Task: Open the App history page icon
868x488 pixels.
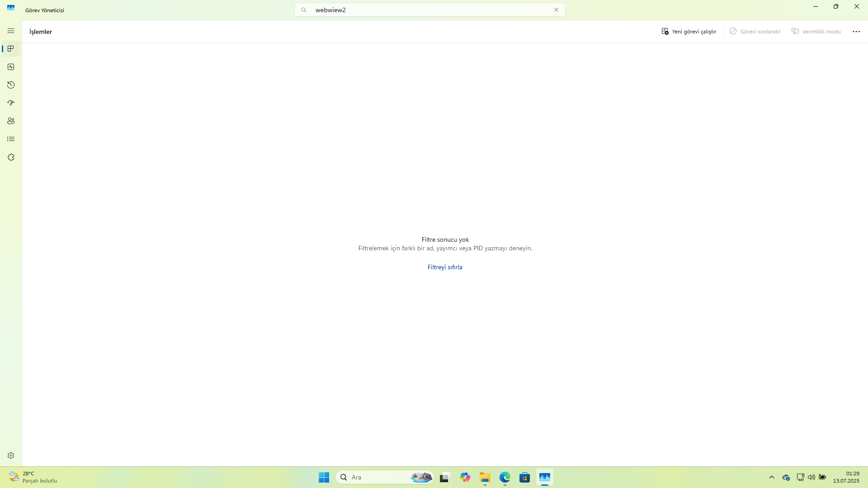Action: (11, 85)
